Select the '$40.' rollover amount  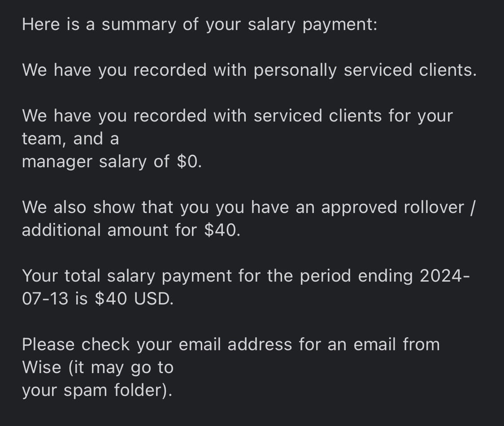(x=222, y=230)
